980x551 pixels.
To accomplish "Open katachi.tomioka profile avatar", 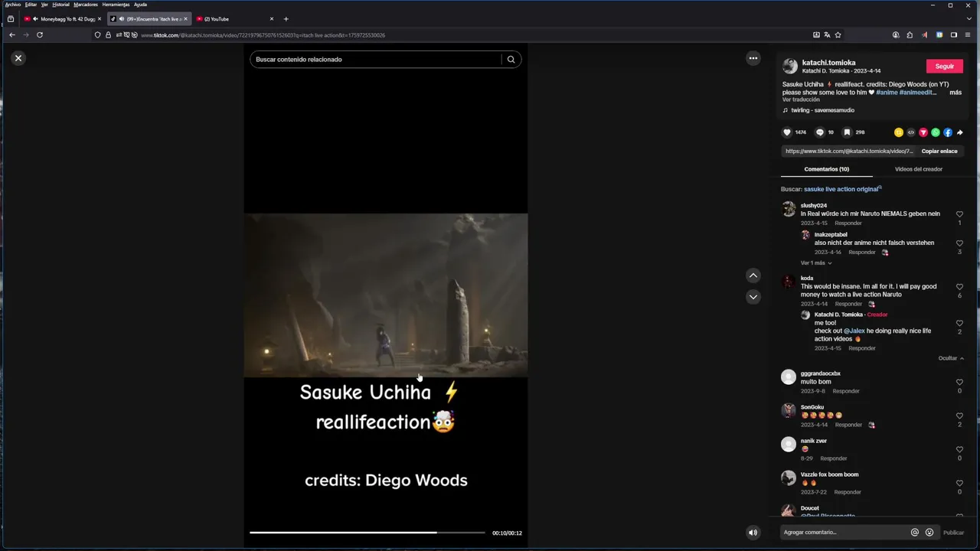I will pyautogui.click(x=789, y=67).
